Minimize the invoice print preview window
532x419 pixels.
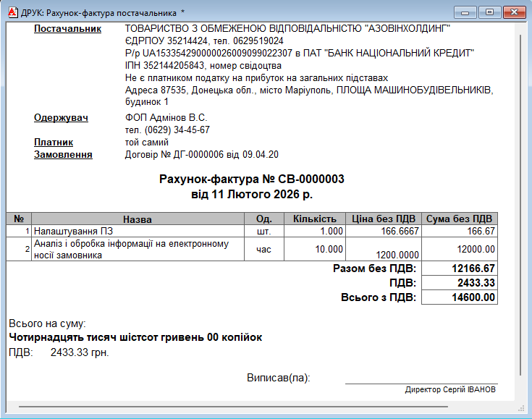point(465,12)
